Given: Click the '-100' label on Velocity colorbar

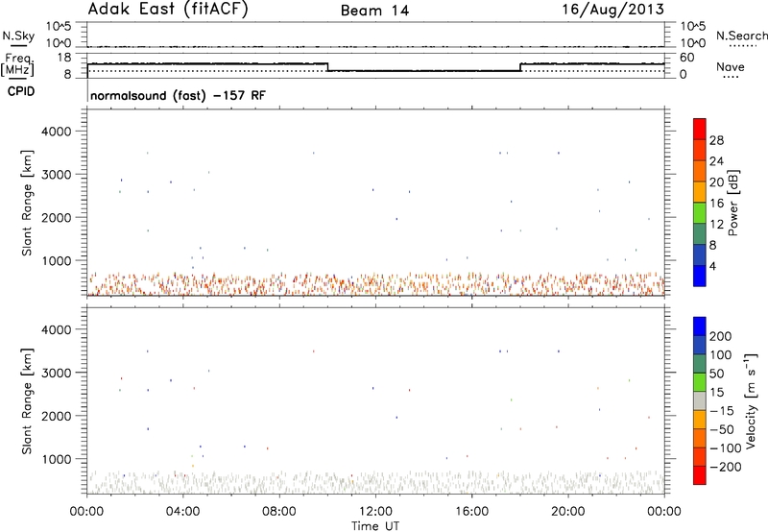Looking at the screenshot, I should (x=726, y=447).
